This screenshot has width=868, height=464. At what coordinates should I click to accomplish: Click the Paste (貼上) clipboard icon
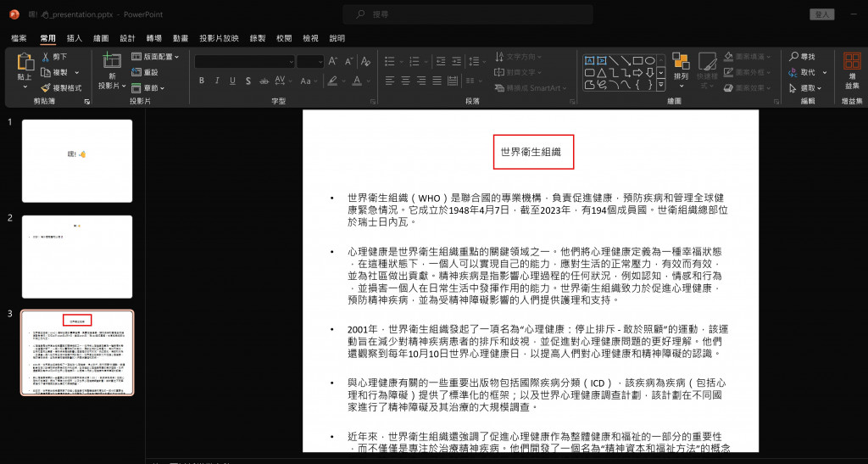click(25, 63)
